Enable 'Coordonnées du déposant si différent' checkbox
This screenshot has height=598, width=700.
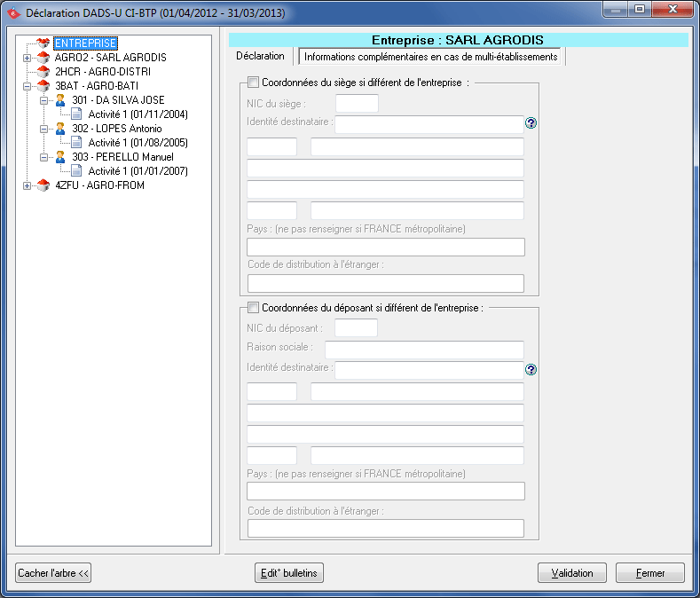coord(253,308)
